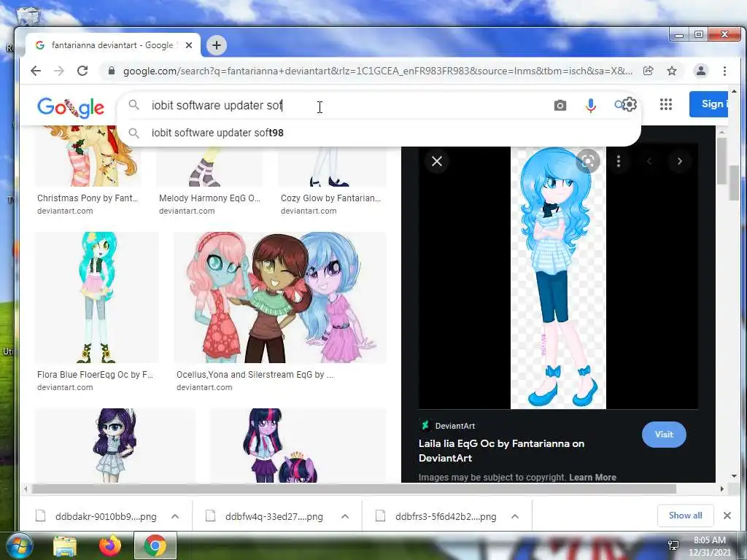Go back using Chrome's back arrow

(36, 71)
